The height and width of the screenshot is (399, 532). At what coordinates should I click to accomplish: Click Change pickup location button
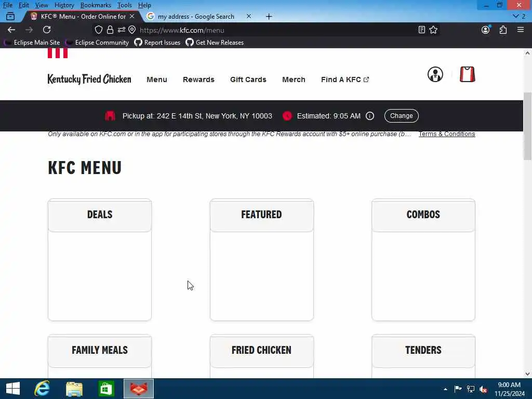pos(402,116)
